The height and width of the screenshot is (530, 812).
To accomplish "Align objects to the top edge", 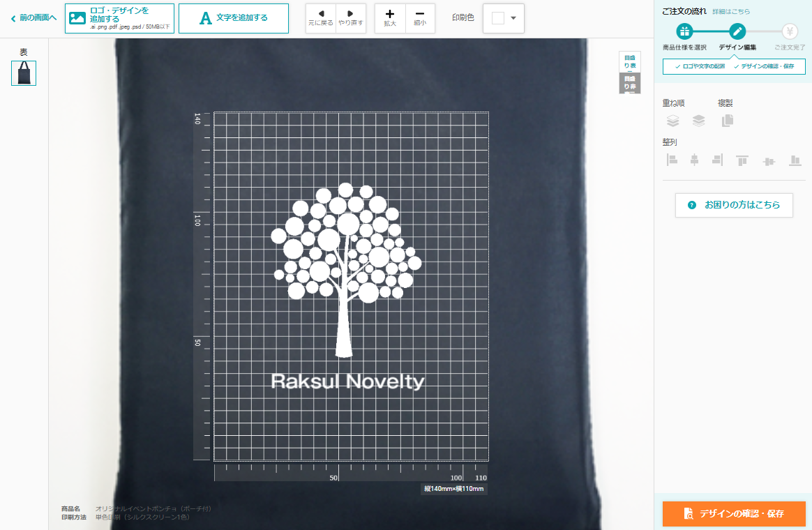I will click(x=742, y=160).
